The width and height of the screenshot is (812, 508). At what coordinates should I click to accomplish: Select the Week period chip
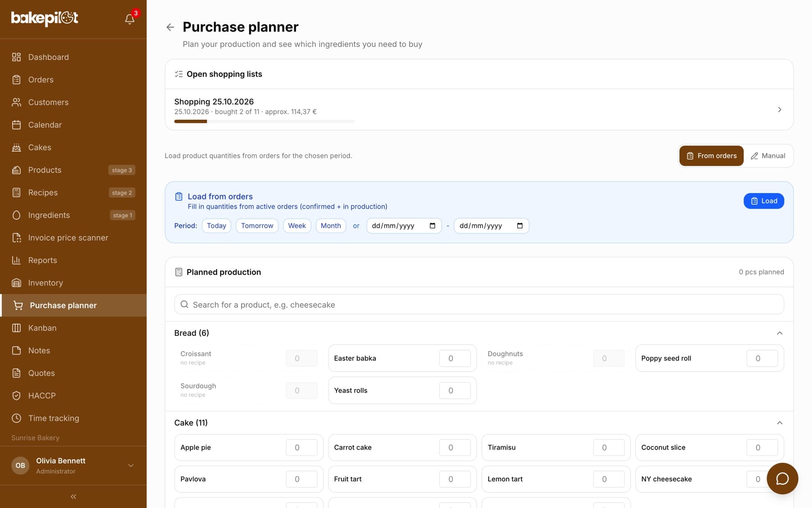tap(297, 226)
